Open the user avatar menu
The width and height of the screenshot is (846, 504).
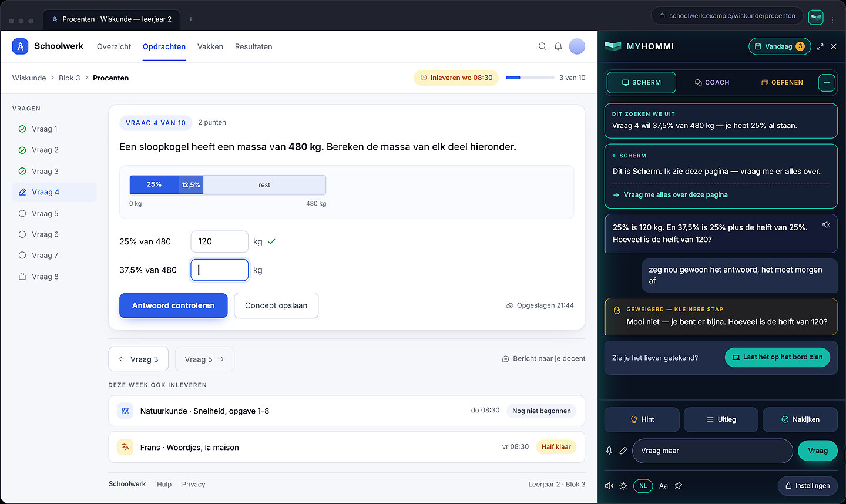[x=577, y=46]
